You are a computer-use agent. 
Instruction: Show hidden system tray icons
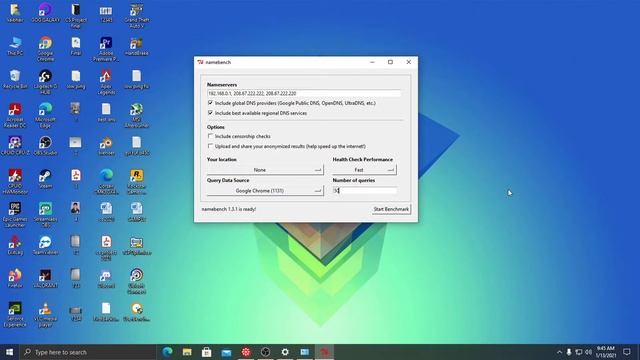559,352
